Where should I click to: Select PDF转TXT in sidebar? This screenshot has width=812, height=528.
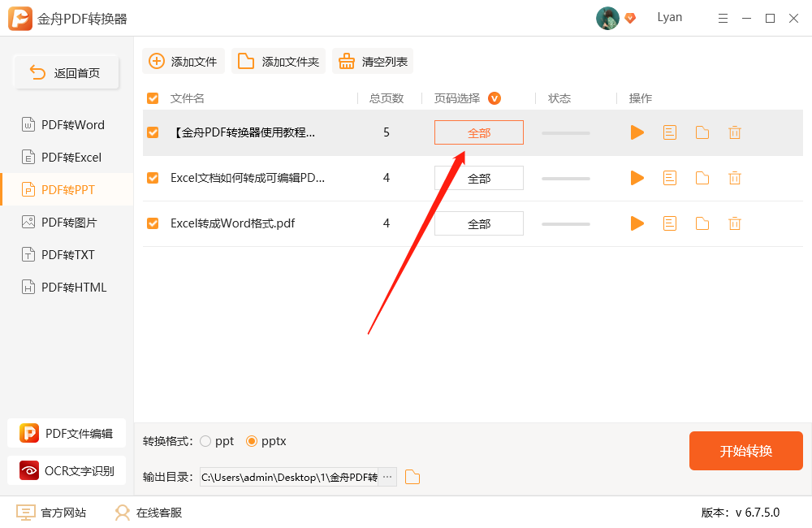coord(67,255)
